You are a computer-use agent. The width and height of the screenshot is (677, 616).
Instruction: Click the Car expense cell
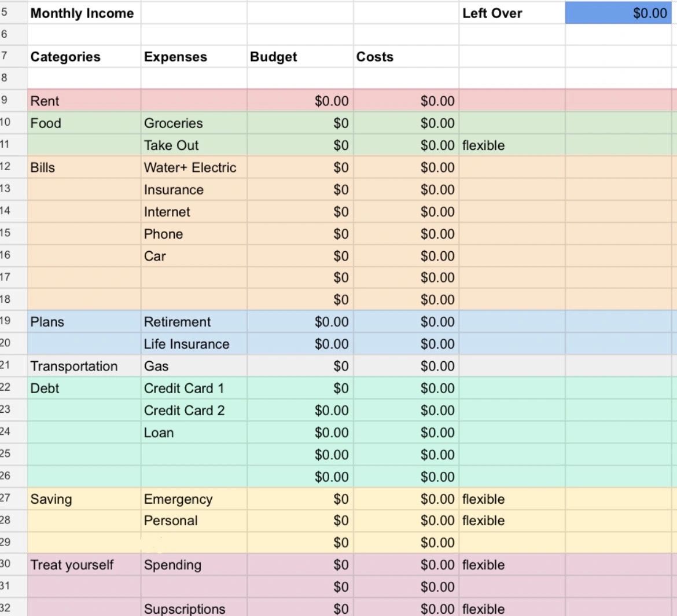pyautogui.click(x=194, y=256)
